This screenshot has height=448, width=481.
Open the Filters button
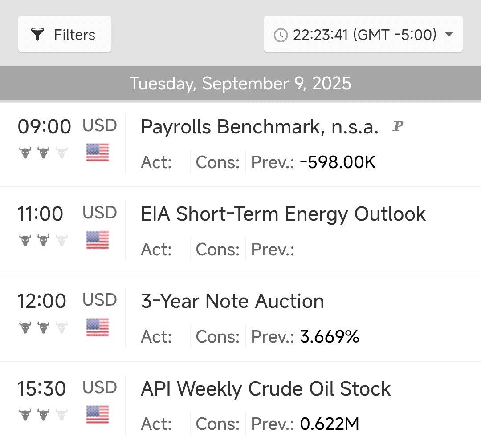[x=65, y=35]
